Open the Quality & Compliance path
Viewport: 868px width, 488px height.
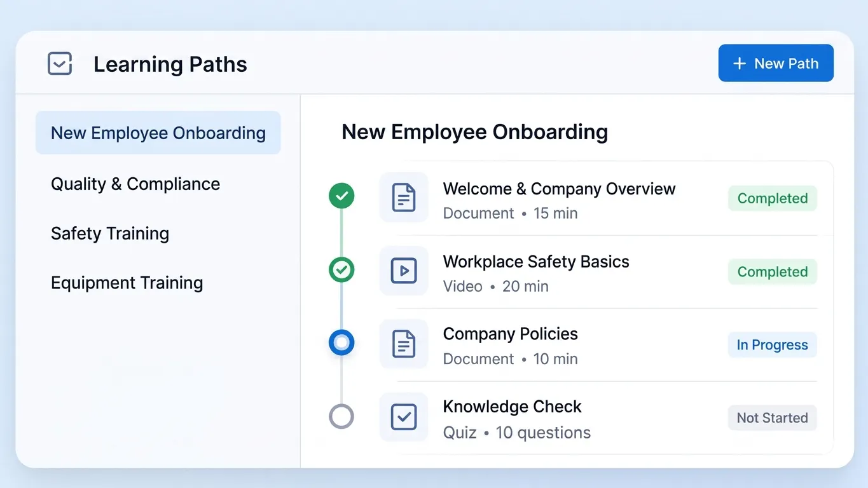[135, 184]
